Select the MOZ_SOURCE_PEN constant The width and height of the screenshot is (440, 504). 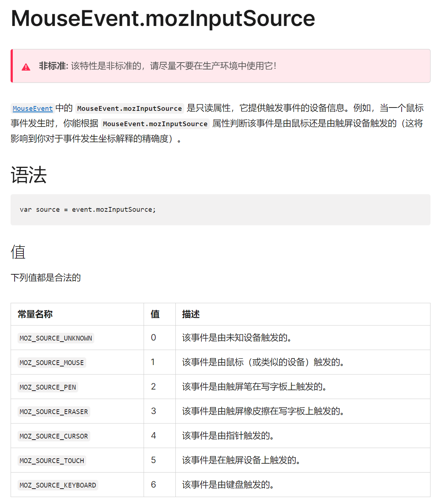click(x=48, y=387)
